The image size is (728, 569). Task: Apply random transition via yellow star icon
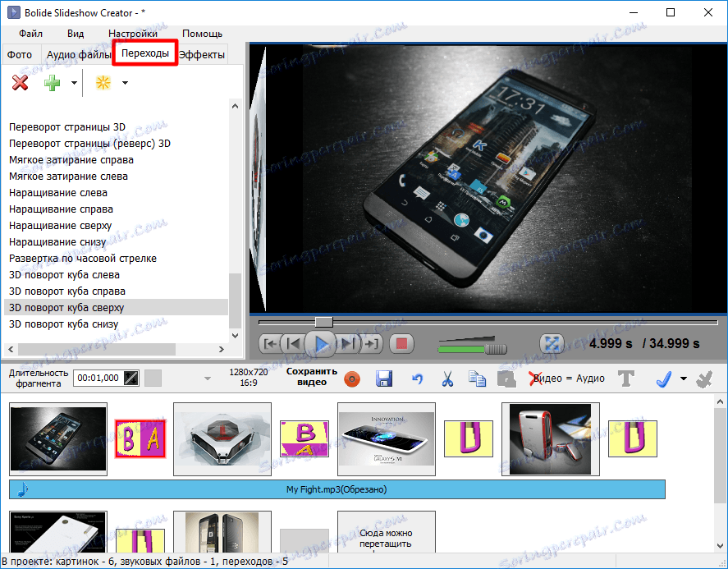tap(104, 82)
